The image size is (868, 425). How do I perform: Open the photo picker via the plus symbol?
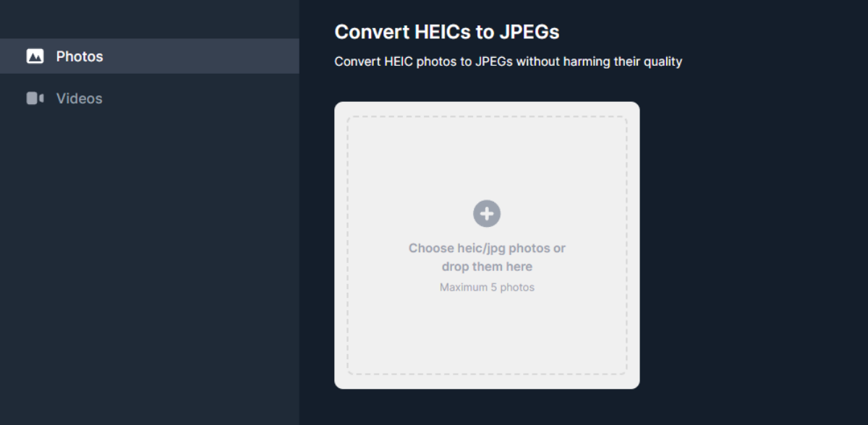pyautogui.click(x=487, y=213)
